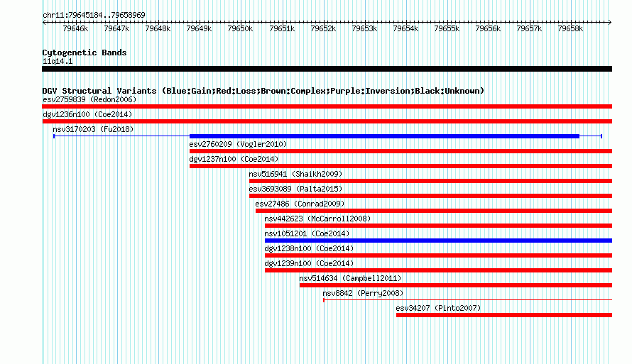Click the red bar under dgv1238n100
632x364 pixels.
coord(439,255)
